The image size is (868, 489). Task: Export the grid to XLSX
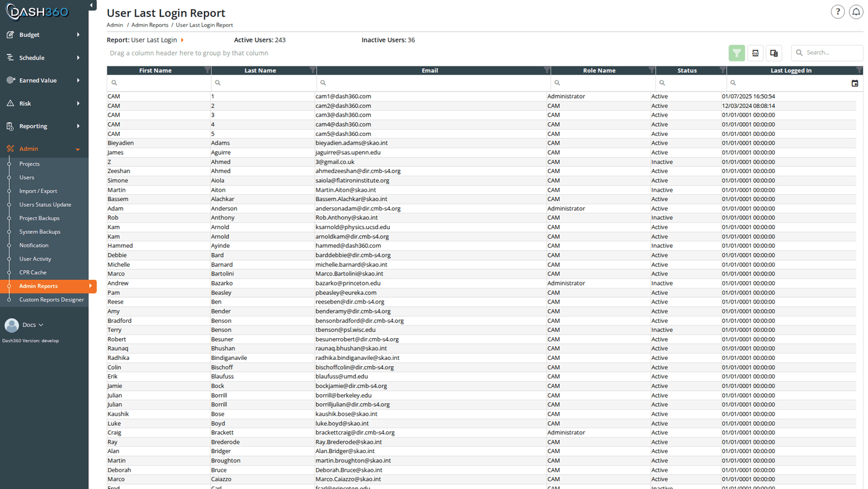(755, 53)
